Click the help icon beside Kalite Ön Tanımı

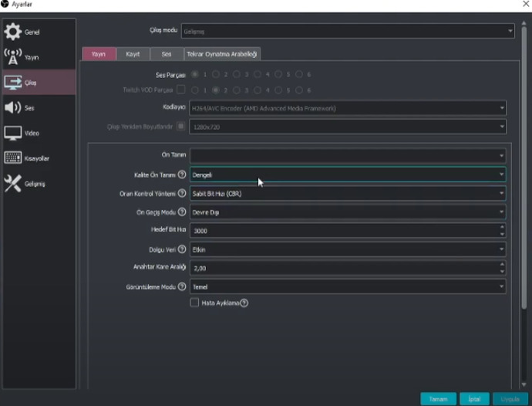(182, 174)
